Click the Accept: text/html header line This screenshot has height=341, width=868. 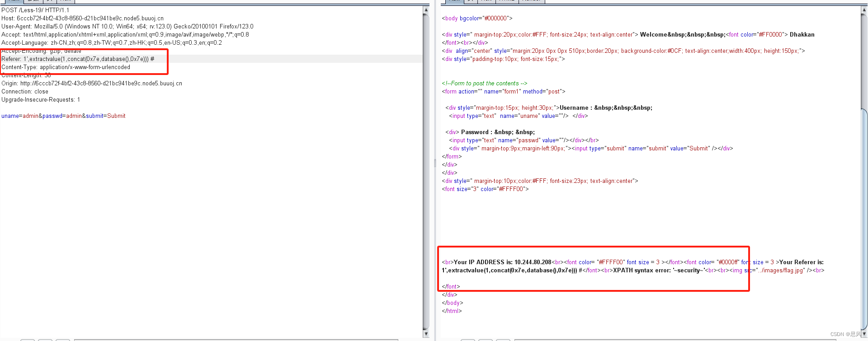[125, 34]
